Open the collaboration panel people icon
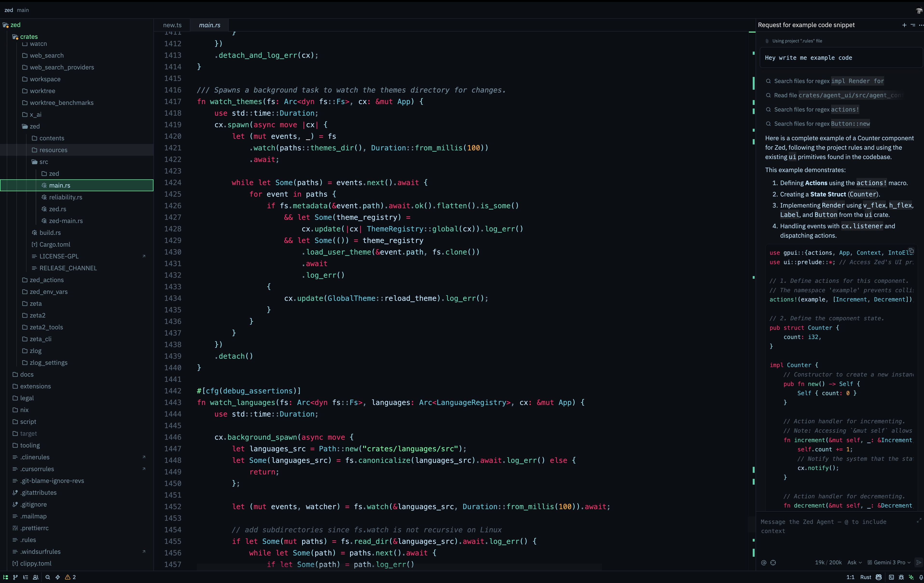The image size is (924, 583). (36, 577)
